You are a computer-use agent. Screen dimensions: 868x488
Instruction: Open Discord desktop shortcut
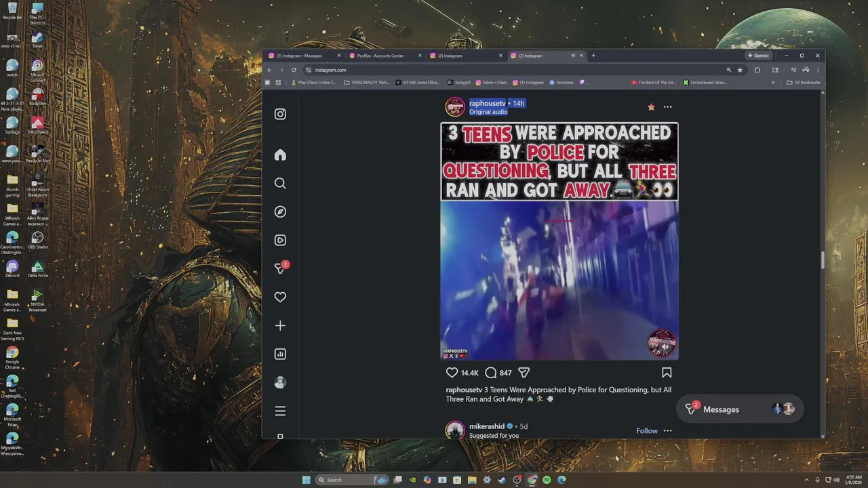[12, 268]
